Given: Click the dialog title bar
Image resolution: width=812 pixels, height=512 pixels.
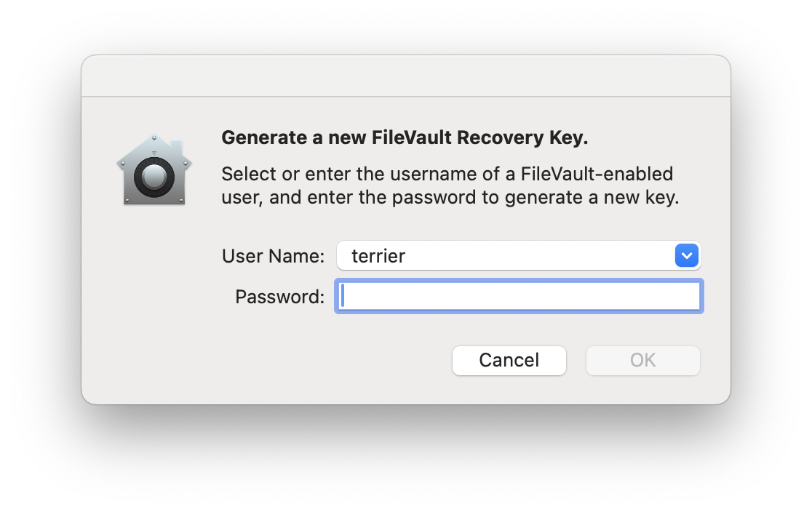Looking at the screenshot, I should (406, 75).
